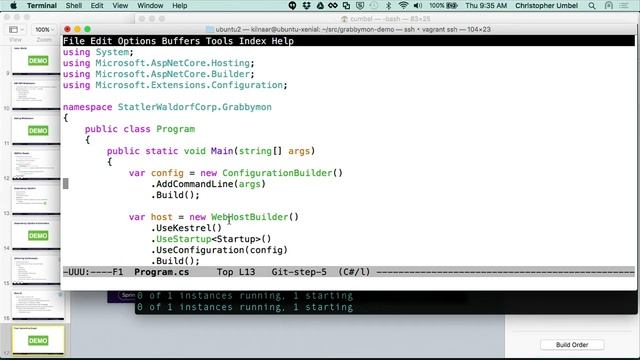
Task: Open the Window menu
Action: [x=150, y=6]
